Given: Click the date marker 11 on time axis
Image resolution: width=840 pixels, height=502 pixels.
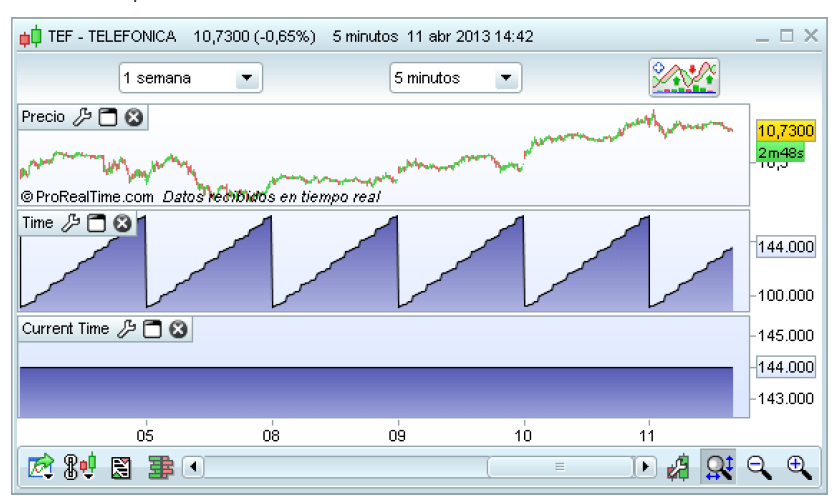Looking at the screenshot, I should pyautogui.click(x=647, y=436).
